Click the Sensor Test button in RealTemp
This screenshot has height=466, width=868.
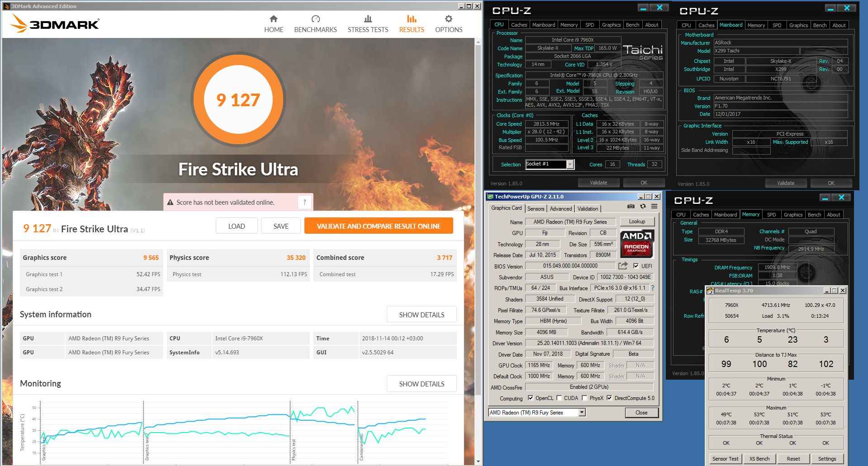(x=725, y=459)
